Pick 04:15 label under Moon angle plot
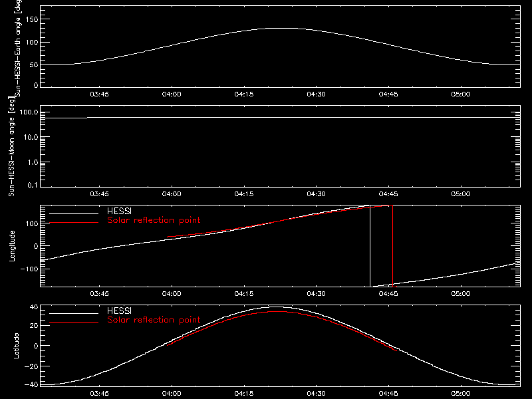Image resolution: width=532 pixels, height=399 pixels. click(x=244, y=194)
